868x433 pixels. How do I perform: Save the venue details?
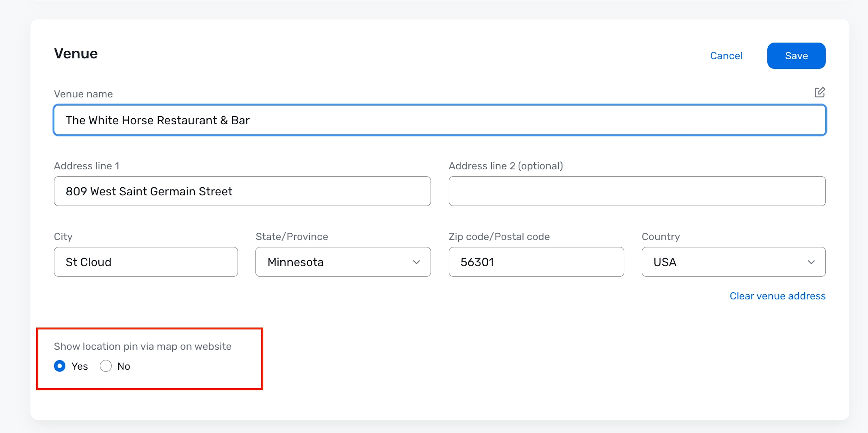tap(796, 56)
